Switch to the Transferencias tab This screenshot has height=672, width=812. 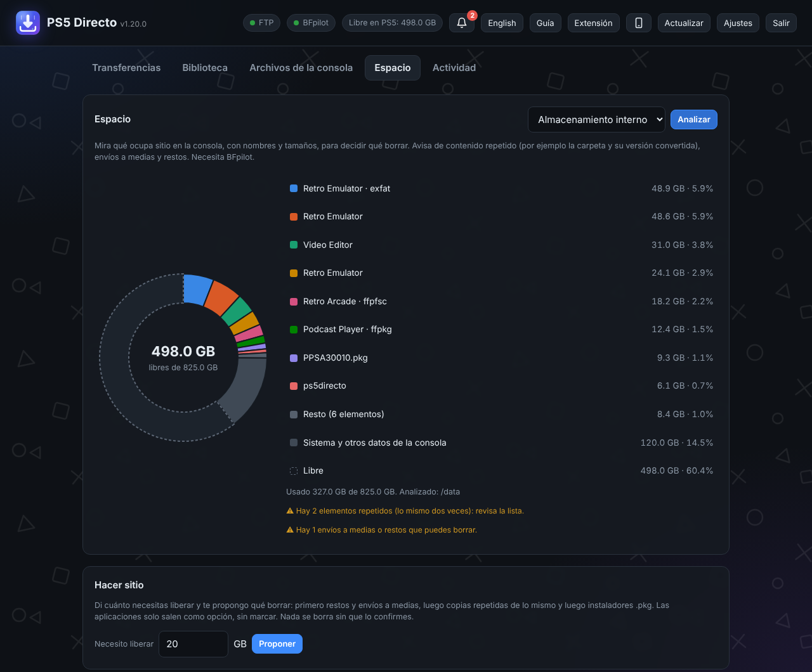pos(126,68)
